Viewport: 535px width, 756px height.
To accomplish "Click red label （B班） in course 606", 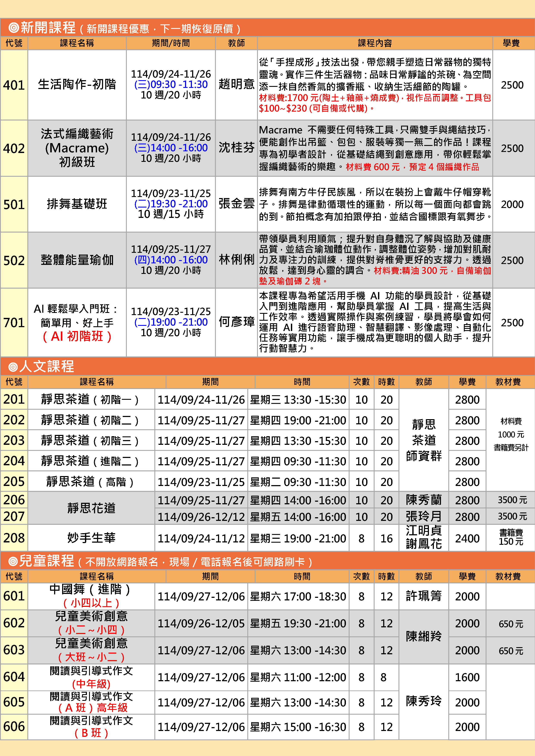I will pyautogui.click(x=91, y=733).
